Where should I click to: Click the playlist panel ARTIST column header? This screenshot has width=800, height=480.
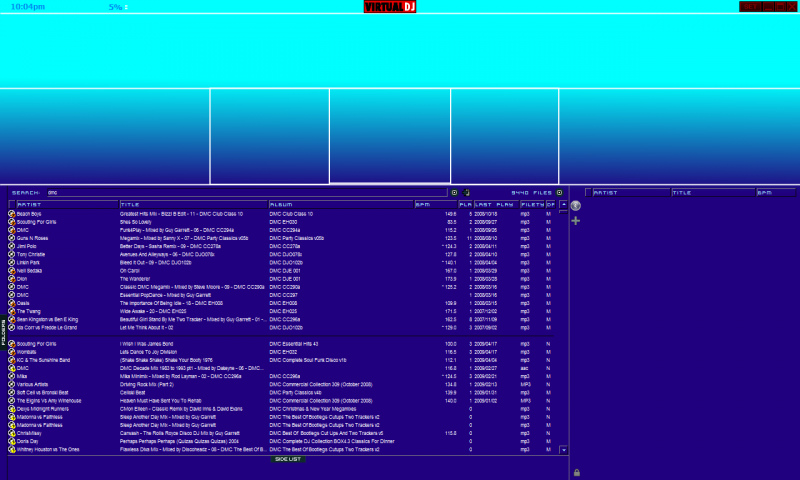(631, 193)
